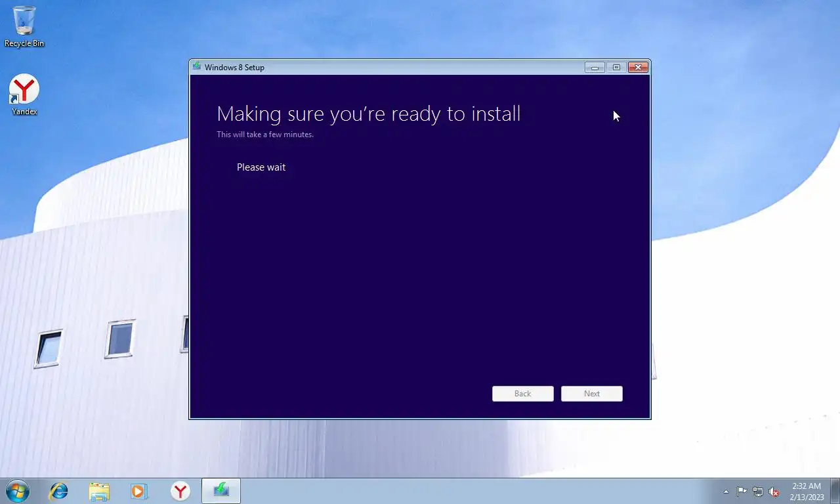Viewport: 840px width, 504px height.
Task: Open the Recycle Bin desktop icon
Action: pyautogui.click(x=24, y=27)
